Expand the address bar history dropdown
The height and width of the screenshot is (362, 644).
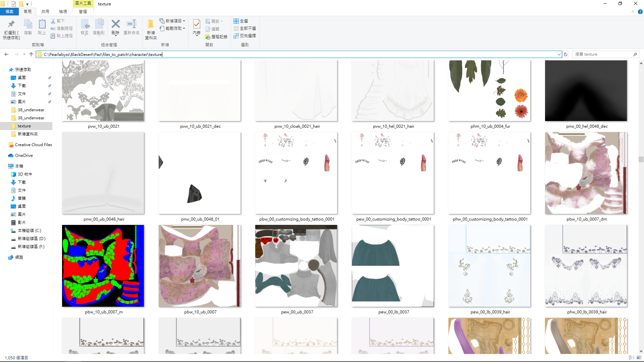[x=559, y=54]
